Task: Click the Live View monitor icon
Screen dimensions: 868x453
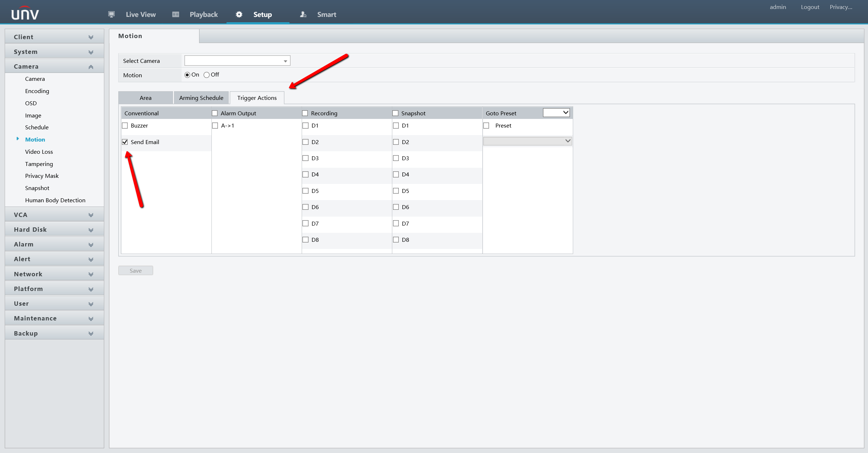Action: pos(111,14)
